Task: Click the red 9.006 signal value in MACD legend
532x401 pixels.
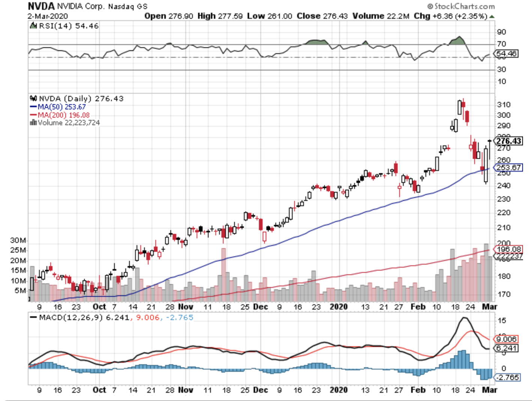Action: click(147, 317)
